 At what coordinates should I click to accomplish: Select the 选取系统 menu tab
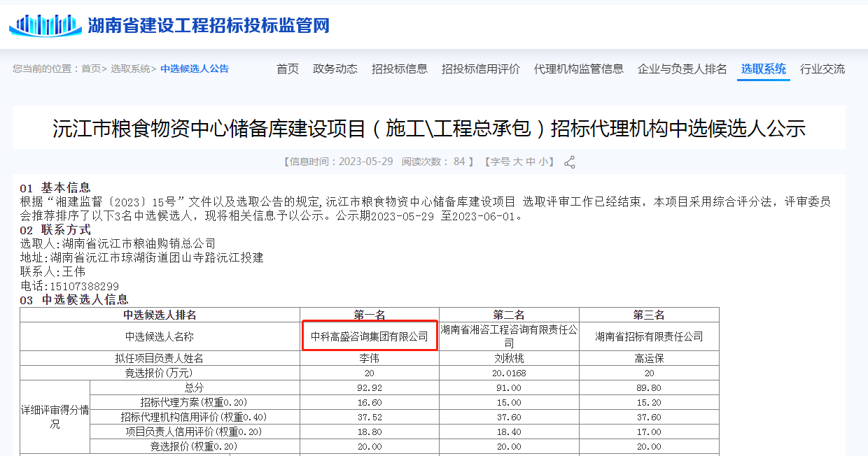764,69
